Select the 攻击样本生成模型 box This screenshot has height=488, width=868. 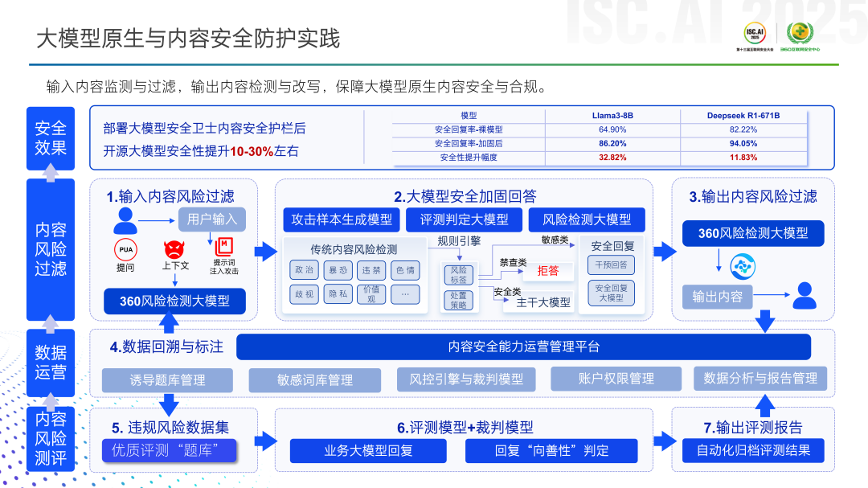(342, 220)
